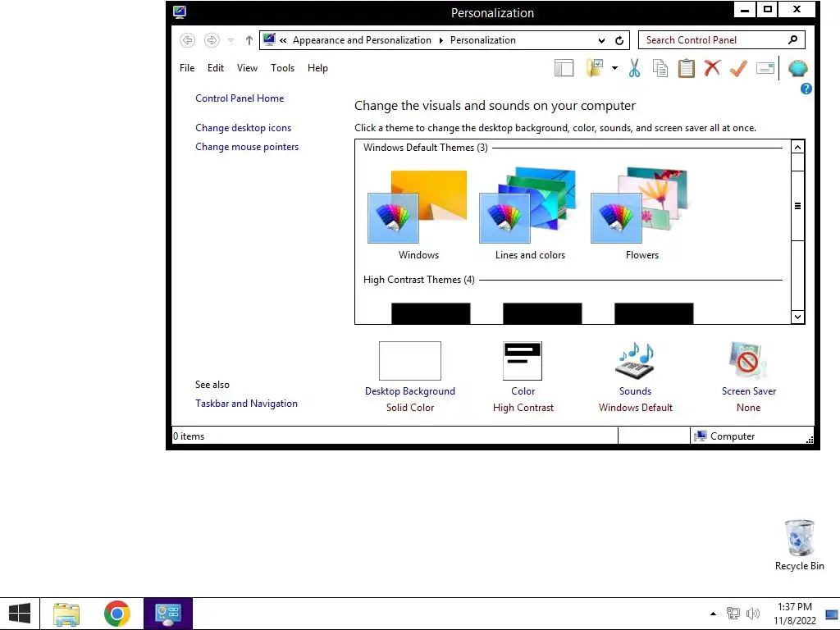Viewport: 840px width, 630px height.
Task: Click the Back navigation arrow
Action: 188,40
